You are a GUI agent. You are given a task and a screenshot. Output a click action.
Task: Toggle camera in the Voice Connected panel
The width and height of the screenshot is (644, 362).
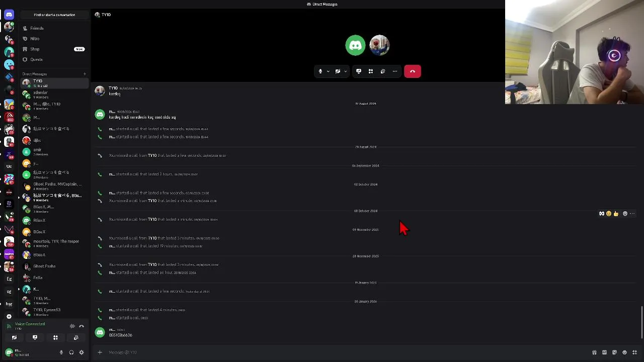[14, 337]
